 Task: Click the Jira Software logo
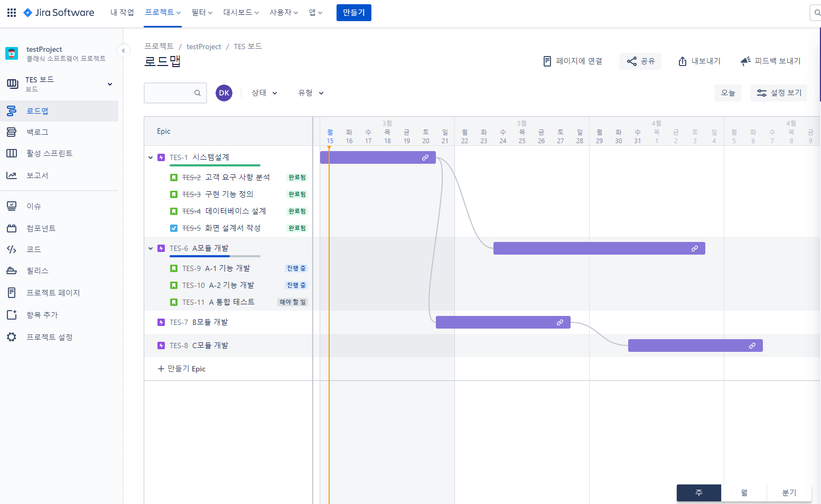59,13
